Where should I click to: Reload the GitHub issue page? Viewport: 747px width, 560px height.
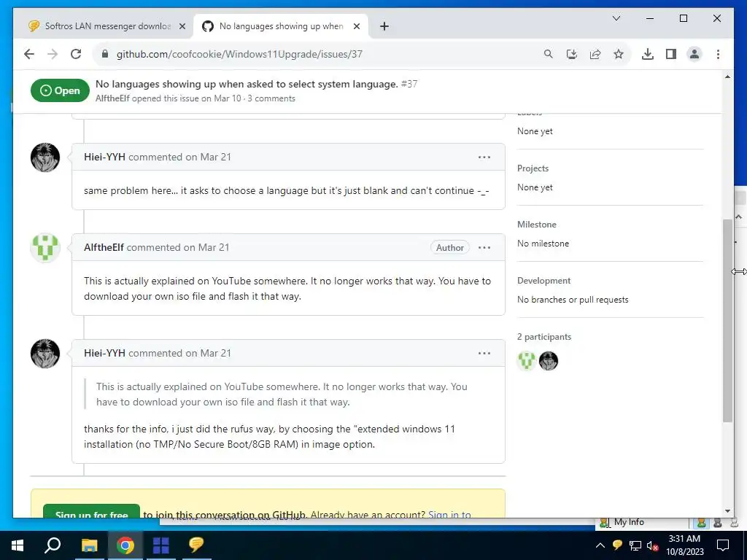[x=76, y=54]
